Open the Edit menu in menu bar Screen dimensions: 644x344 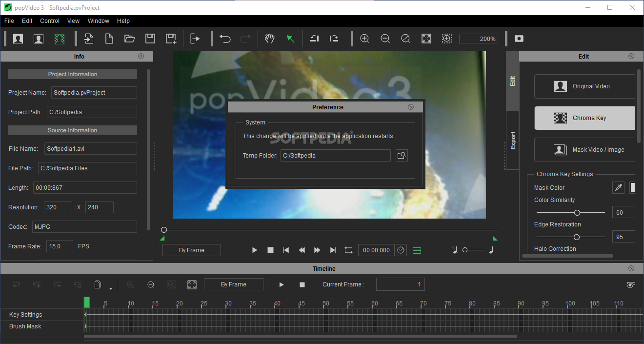click(27, 21)
